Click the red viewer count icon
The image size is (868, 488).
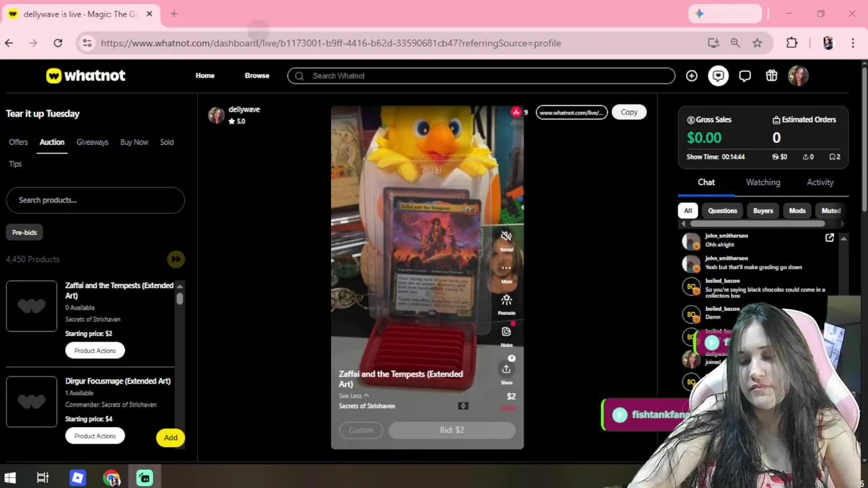coord(516,112)
